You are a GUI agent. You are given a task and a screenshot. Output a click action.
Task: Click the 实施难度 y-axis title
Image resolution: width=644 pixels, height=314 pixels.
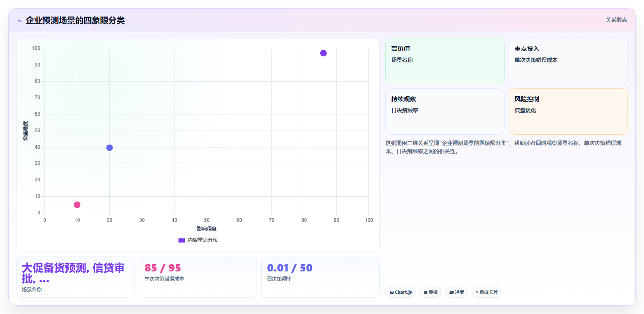coord(25,131)
